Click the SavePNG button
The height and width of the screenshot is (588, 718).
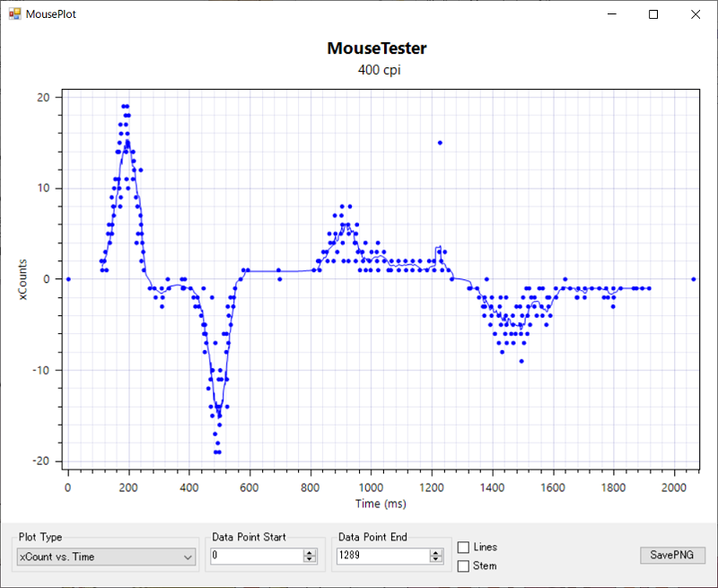(672, 555)
